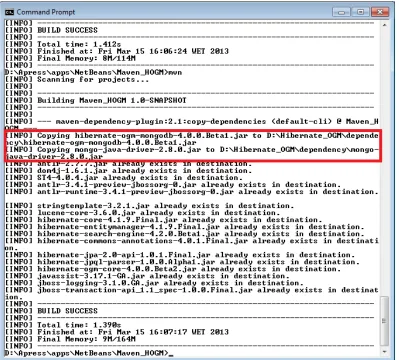Click 'Copying mongo-java-driver-2.8.0.jar' line
The width and height of the screenshot is (399, 360).
(192, 153)
